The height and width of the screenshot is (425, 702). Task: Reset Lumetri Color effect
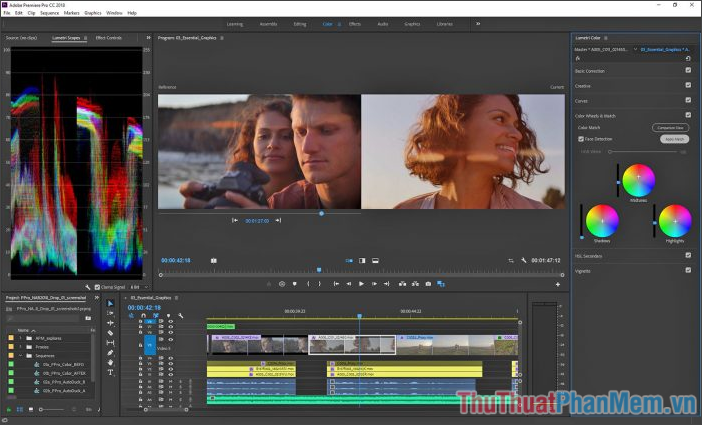(688, 58)
